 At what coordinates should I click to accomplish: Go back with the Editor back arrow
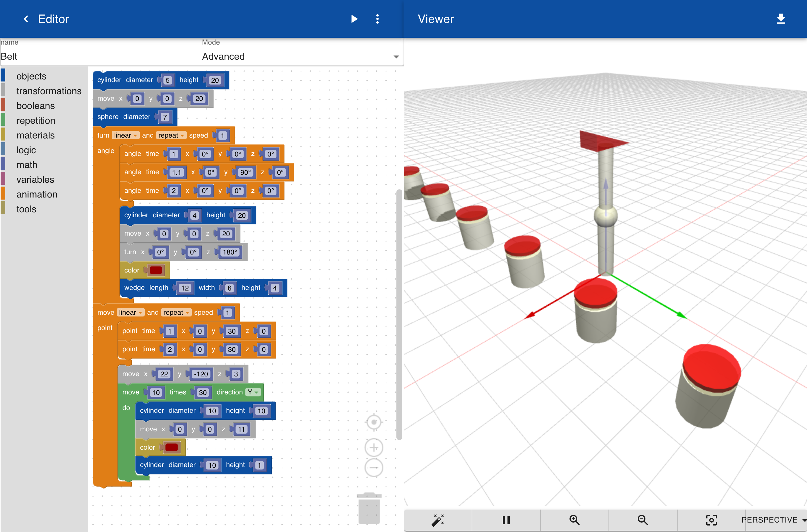click(26, 19)
